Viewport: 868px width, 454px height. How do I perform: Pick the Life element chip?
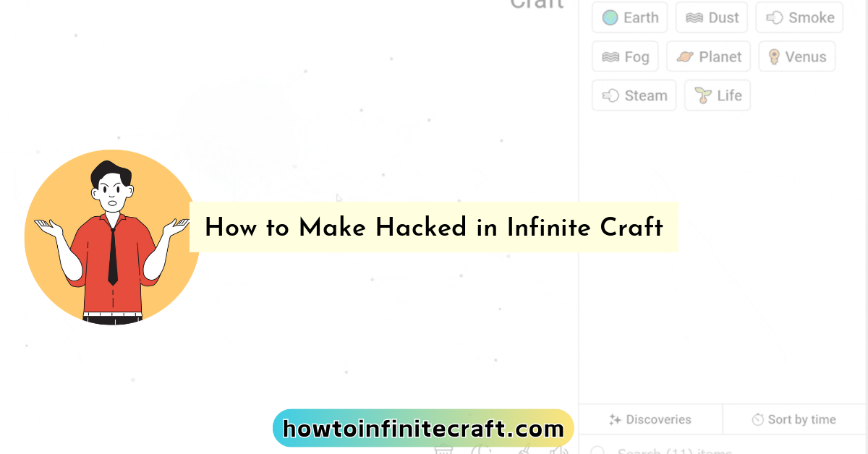718,95
